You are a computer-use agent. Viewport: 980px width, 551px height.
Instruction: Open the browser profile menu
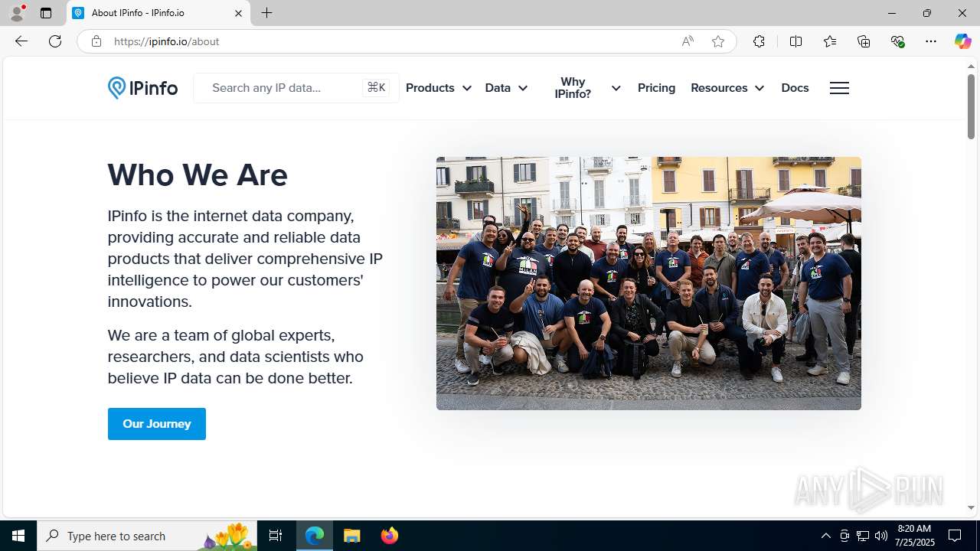pyautogui.click(x=17, y=13)
